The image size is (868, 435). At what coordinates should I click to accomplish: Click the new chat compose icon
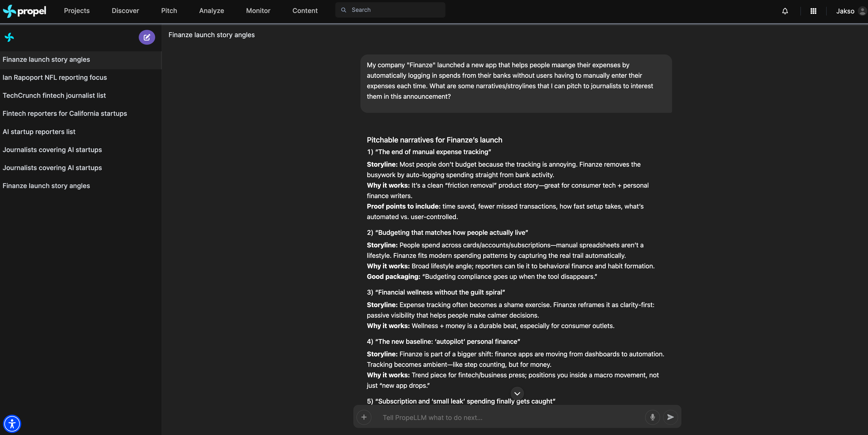(x=146, y=37)
